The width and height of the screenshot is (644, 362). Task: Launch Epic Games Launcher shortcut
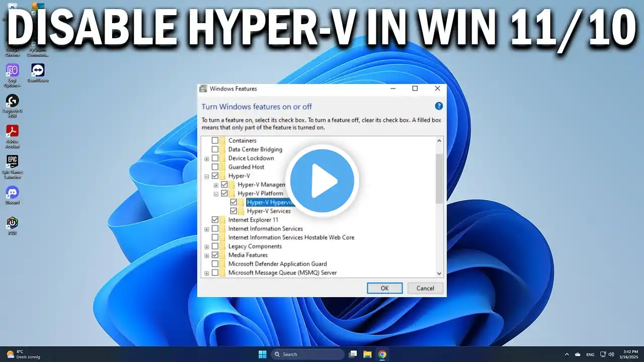12,167
